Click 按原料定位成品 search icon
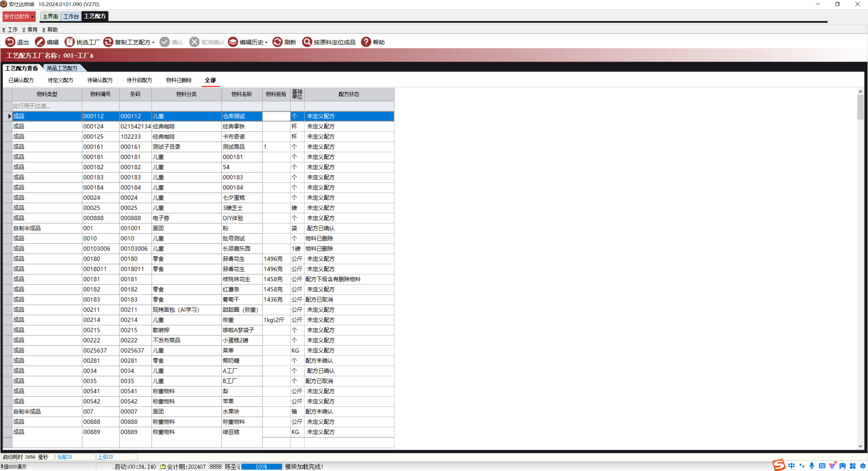Viewport: 868px width, 471px height. pos(307,42)
